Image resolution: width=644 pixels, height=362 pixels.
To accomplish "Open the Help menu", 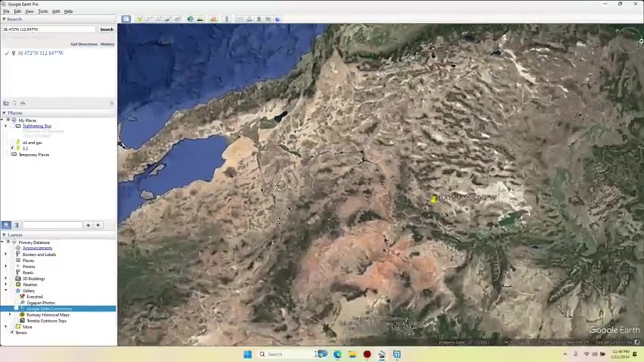I will [x=68, y=11].
